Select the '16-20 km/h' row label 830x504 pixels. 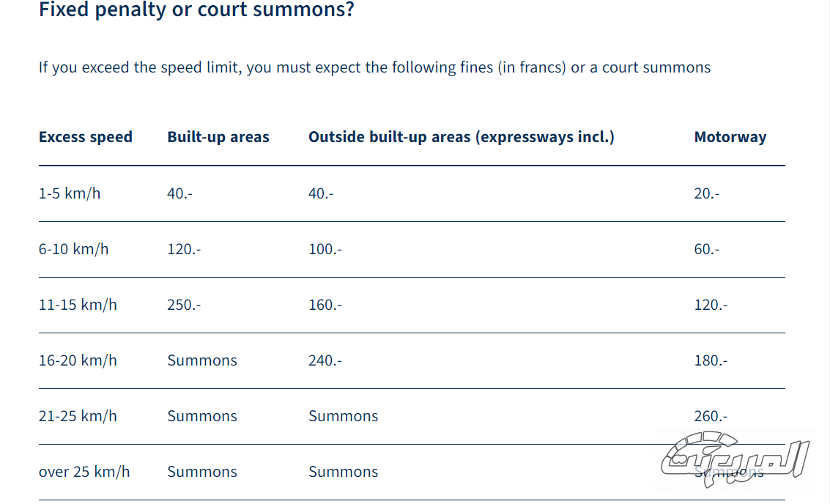click(x=78, y=360)
